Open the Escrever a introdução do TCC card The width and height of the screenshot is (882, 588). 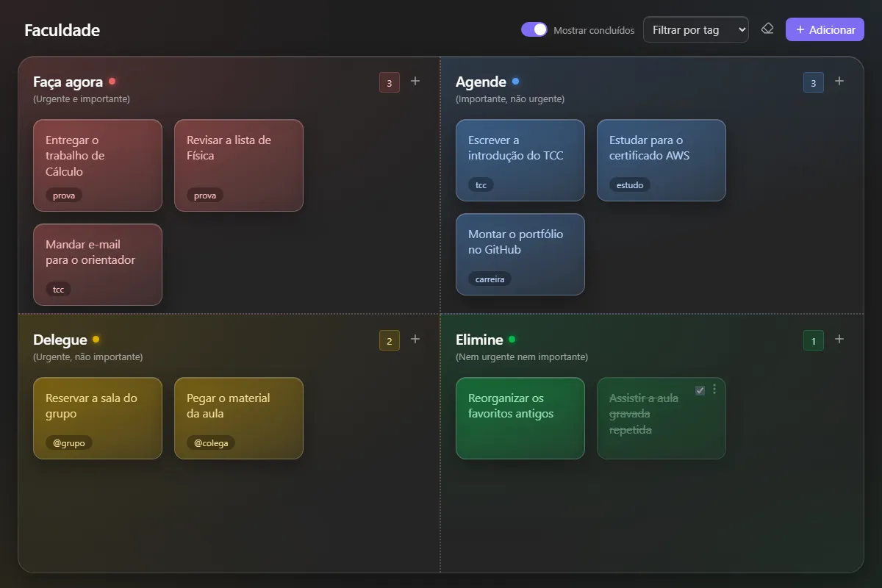(520, 160)
